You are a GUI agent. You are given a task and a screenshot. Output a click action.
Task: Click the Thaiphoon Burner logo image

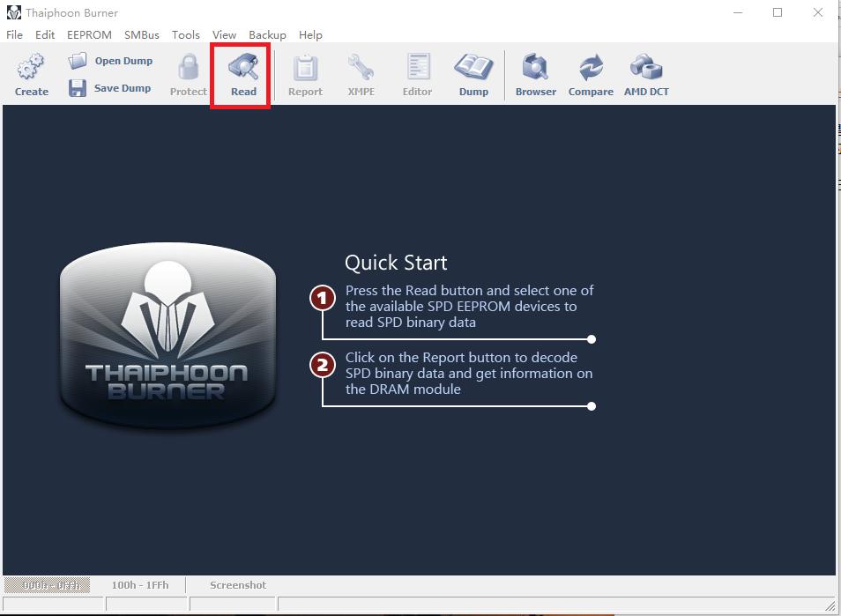[x=167, y=335]
